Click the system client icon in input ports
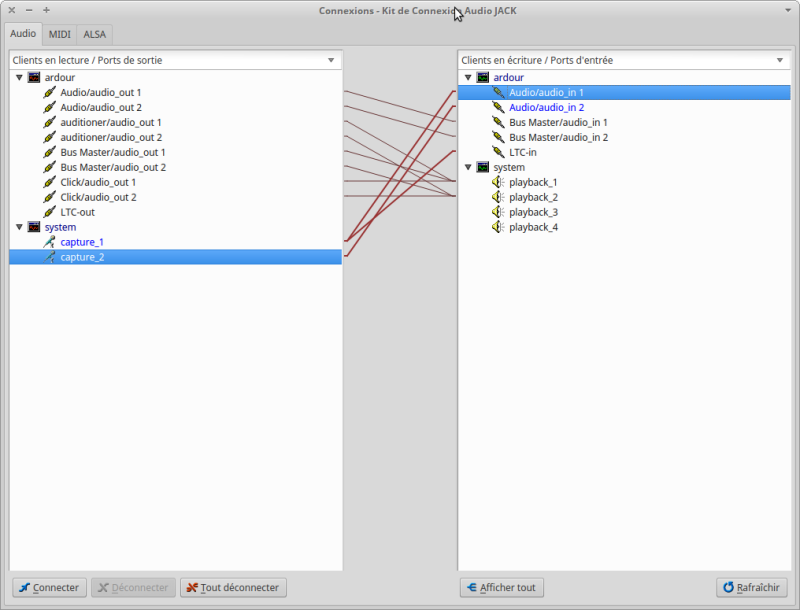 point(483,167)
